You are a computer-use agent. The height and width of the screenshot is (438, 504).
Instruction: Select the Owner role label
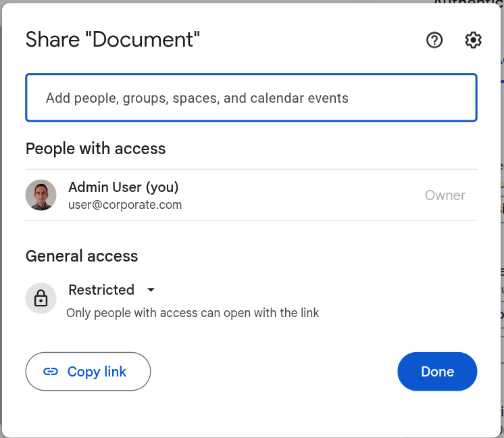pos(445,195)
